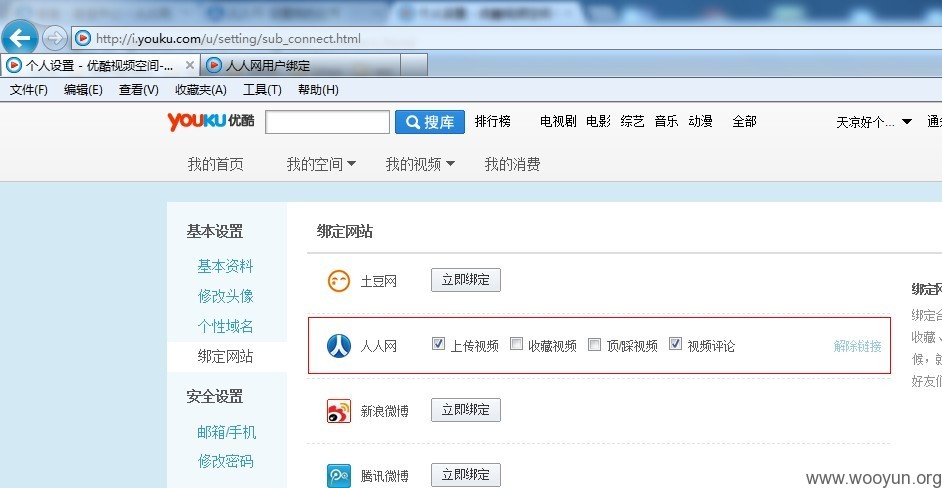942x488 pixels.
Task: Click the 安全设置 sidebar heading
Action: (x=214, y=397)
